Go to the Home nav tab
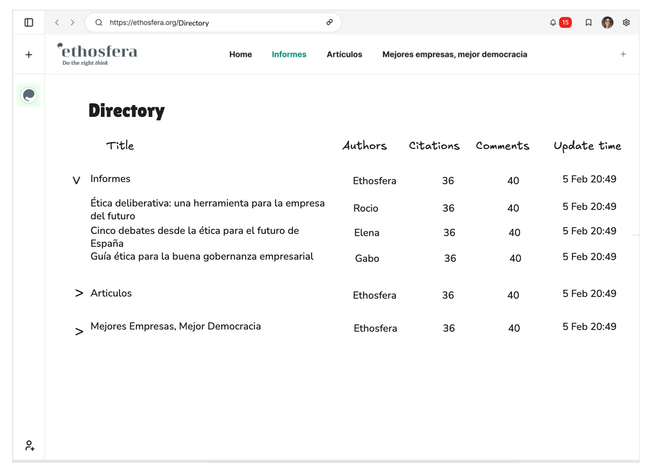 point(240,54)
